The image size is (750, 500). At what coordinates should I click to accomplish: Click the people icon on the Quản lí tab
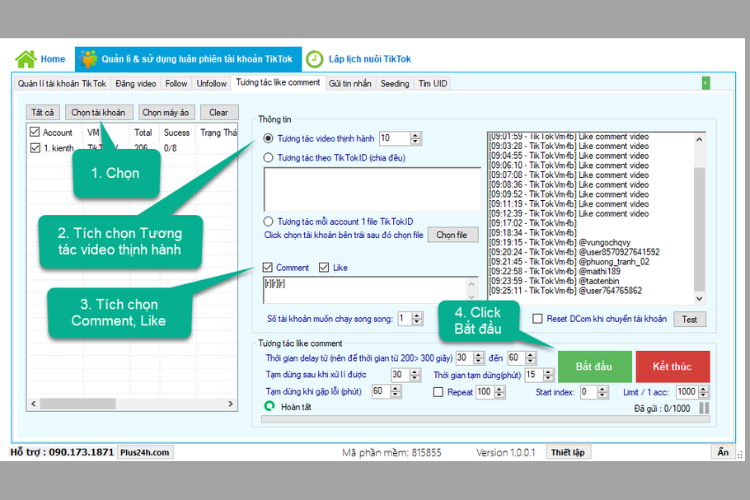[88, 58]
